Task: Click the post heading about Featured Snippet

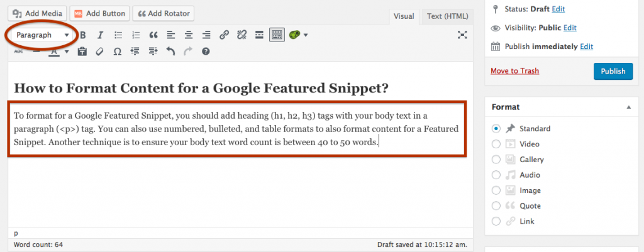Action: click(201, 88)
